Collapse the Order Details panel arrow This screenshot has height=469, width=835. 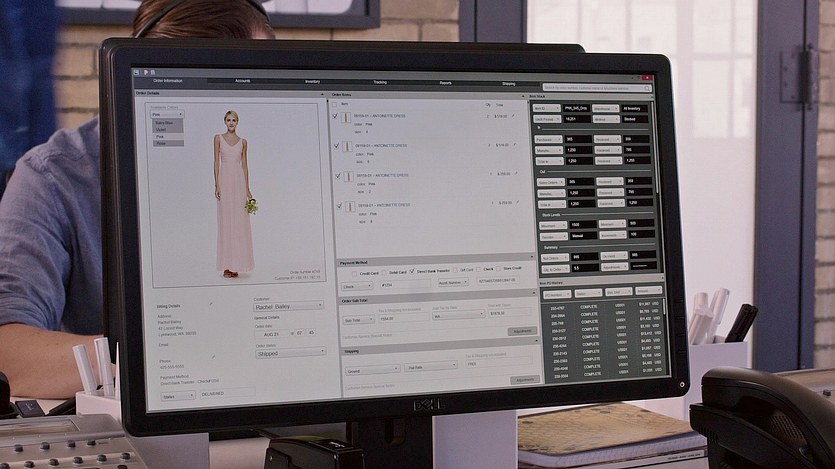[322, 95]
